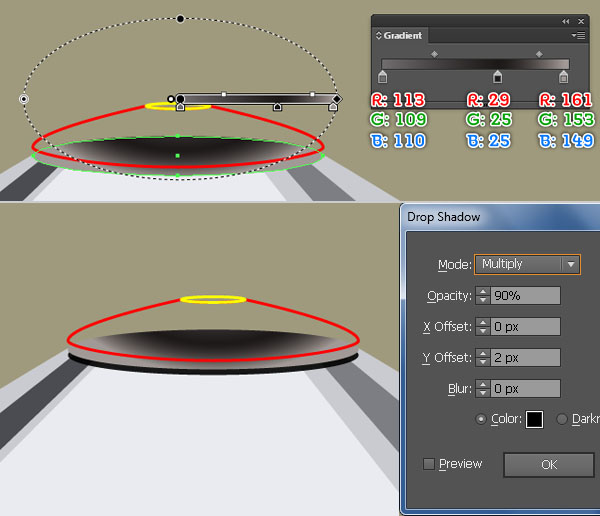600x516 pixels.
Task: Click middle stop on canvas gradient annotator
Action: pos(277,107)
